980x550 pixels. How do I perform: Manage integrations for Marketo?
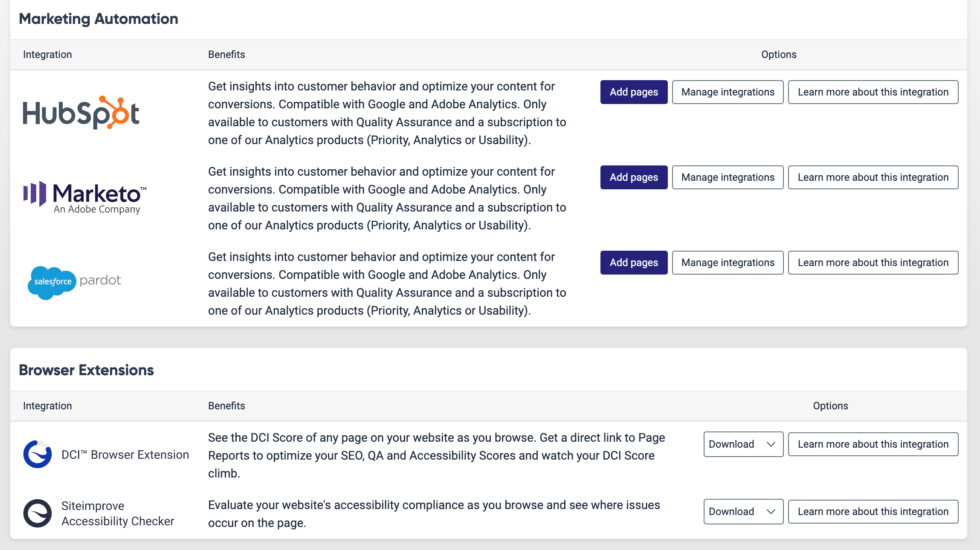[x=728, y=177]
